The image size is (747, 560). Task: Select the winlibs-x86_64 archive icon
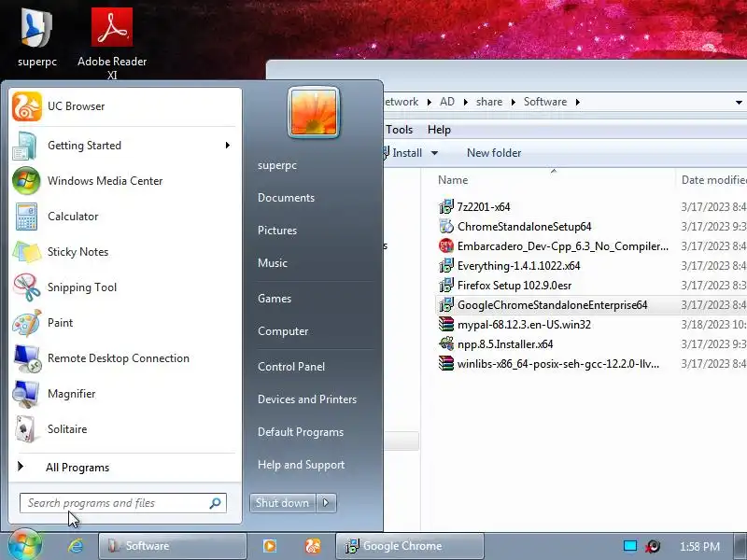coord(446,364)
